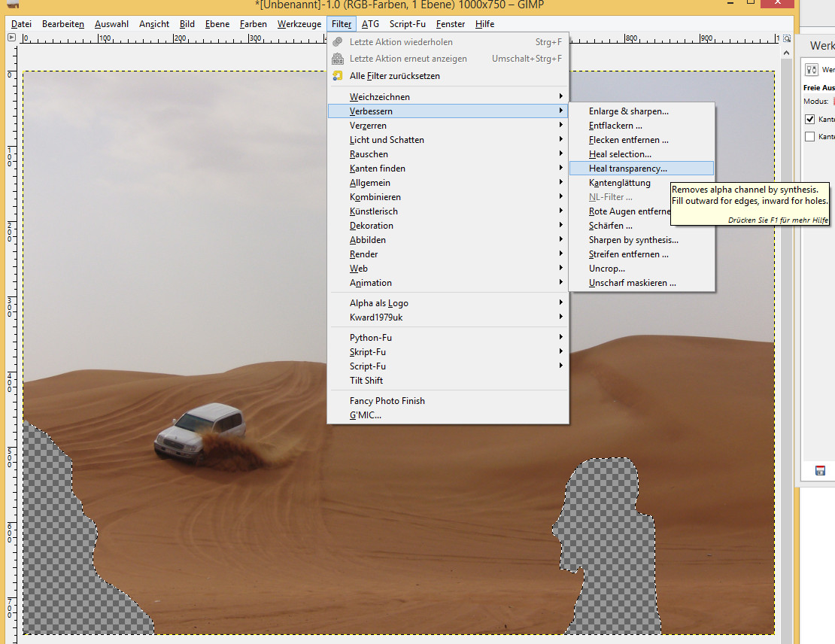Screen dimensions: 835x644
Task: Select Heal transparency... from Verbessern submenu
Action: (x=627, y=169)
